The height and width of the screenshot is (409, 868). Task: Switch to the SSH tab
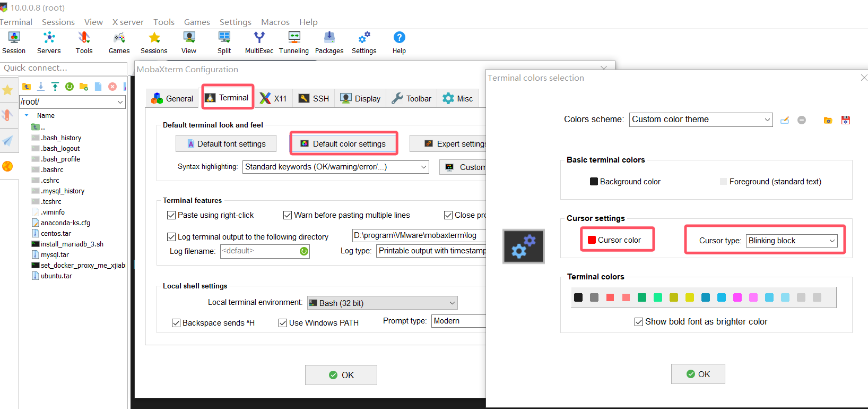(314, 98)
